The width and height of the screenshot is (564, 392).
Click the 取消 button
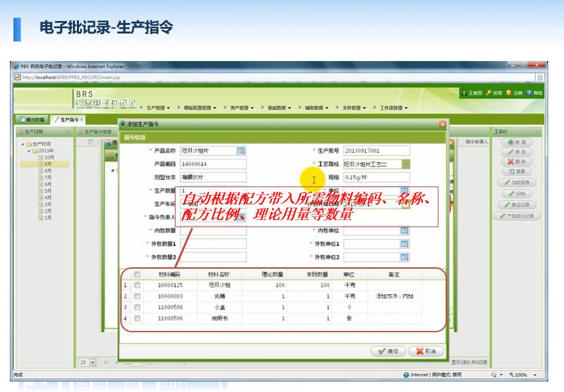(425, 351)
